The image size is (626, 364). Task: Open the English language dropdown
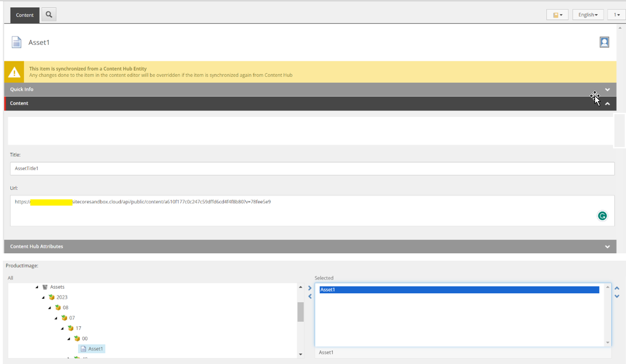[588, 15]
